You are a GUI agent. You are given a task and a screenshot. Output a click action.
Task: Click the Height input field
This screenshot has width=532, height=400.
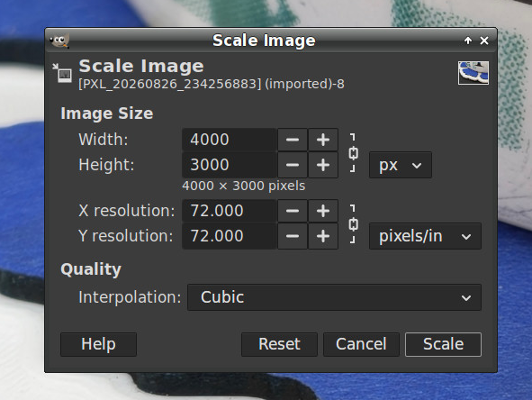(x=230, y=165)
